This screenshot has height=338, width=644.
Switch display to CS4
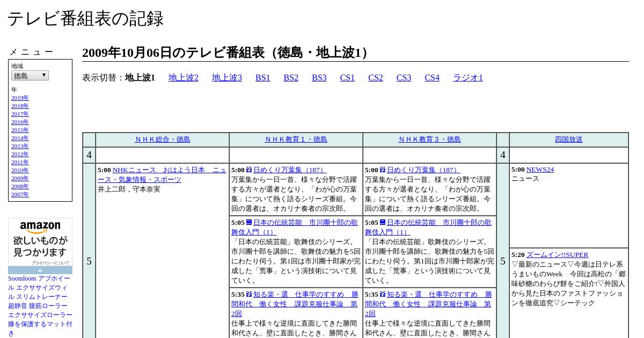tap(432, 78)
